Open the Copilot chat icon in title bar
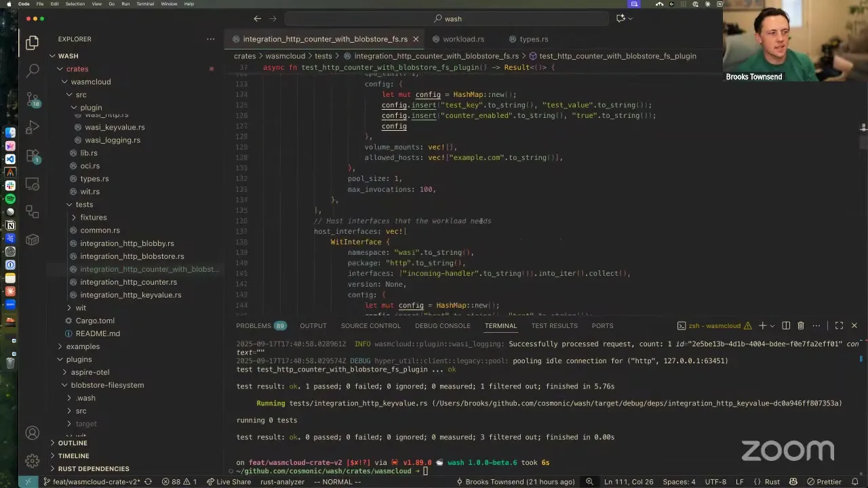 point(620,19)
